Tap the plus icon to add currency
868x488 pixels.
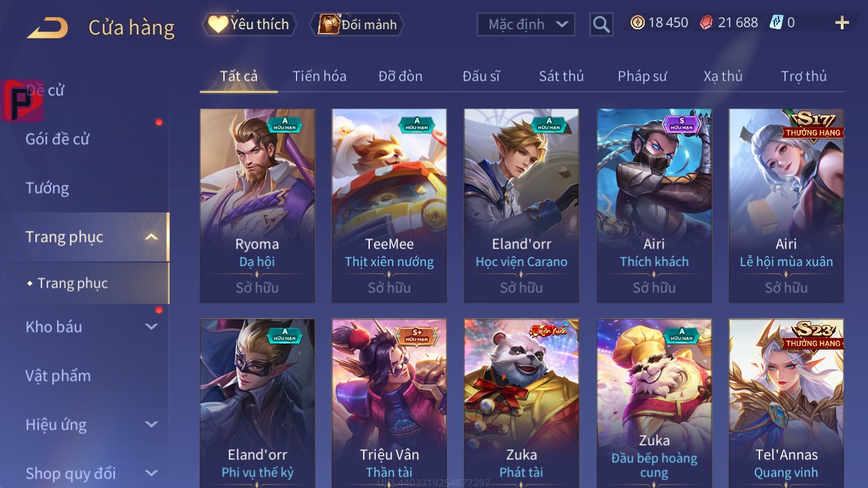pyautogui.click(x=842, y=23)
